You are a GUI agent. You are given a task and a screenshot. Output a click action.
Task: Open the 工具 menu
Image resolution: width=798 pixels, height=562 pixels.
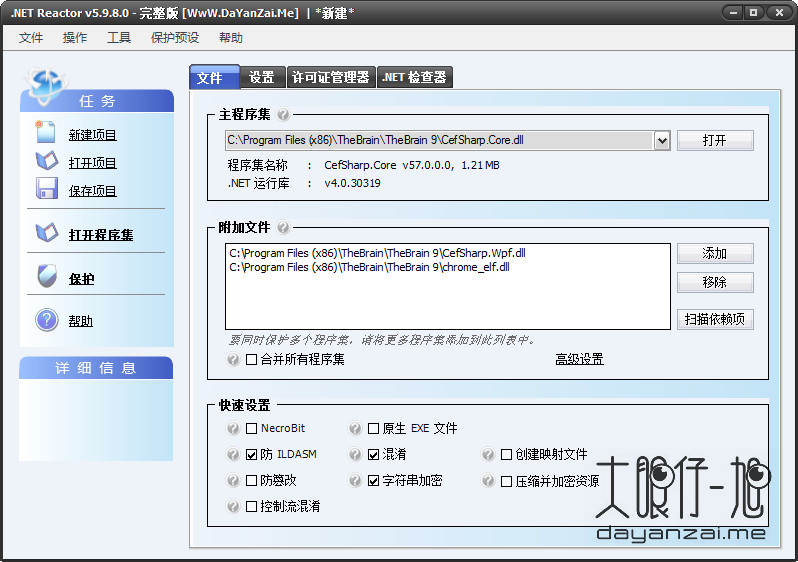click(x=119, y=38)
